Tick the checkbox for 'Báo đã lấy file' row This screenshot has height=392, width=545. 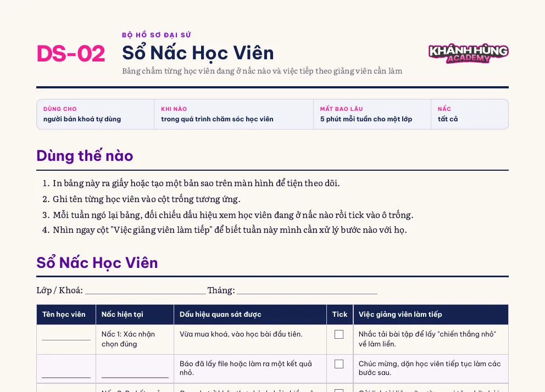(339, 364)
